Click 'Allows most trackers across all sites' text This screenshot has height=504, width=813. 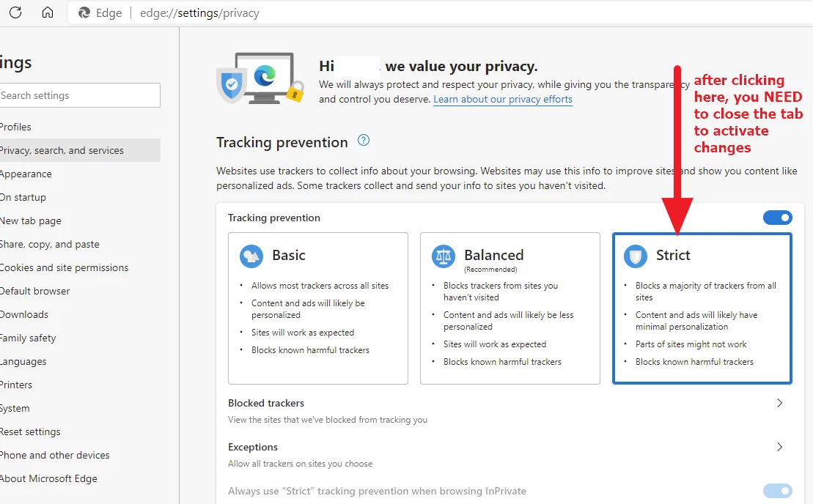pyautogui.click(x=320, y=286)
